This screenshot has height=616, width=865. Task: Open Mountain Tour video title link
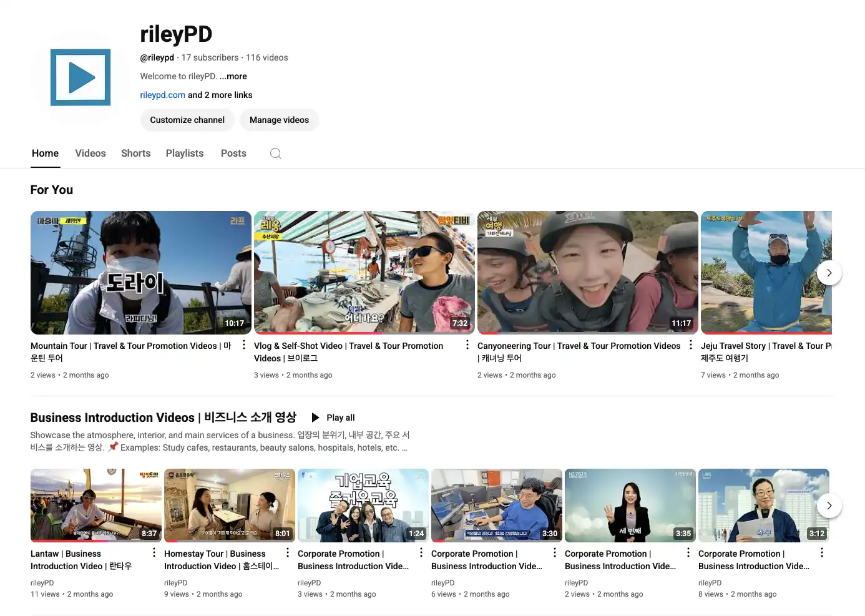coord(131,352)
